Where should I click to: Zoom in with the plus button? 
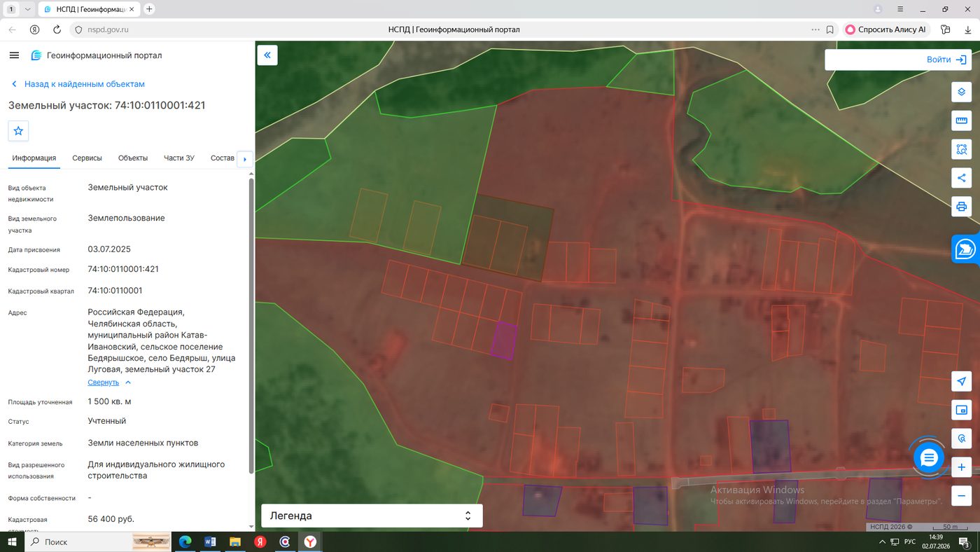pyautogui.click(x=962, y=467)
